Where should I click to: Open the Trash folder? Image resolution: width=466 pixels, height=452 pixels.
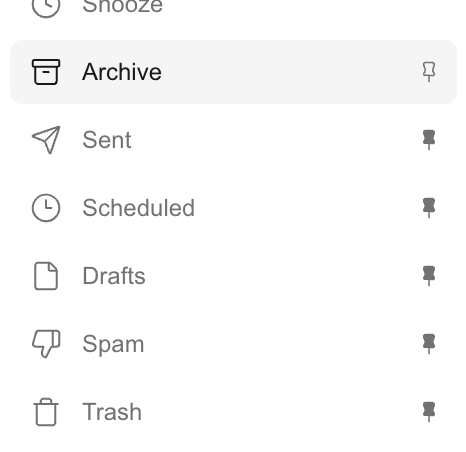pos(112,412)
